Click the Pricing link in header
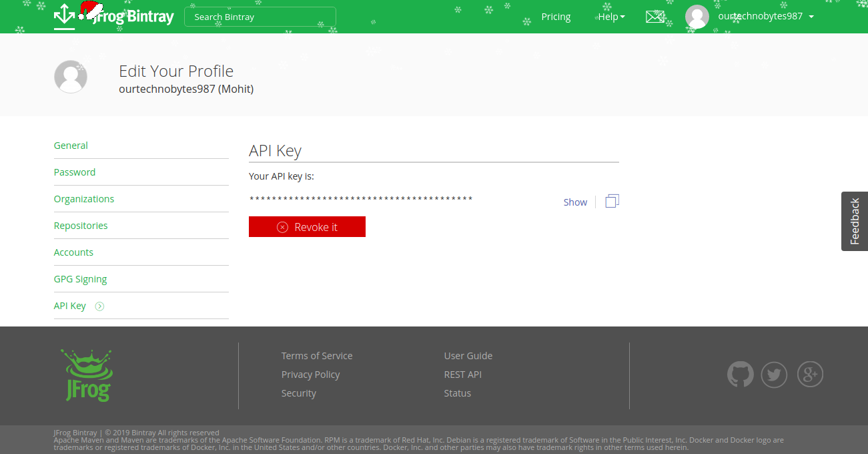 pos(556,17)
